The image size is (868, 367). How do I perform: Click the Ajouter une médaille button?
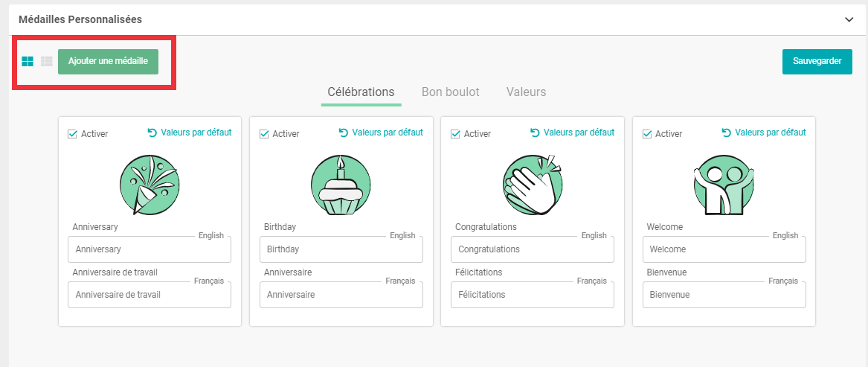coord(108,61)
